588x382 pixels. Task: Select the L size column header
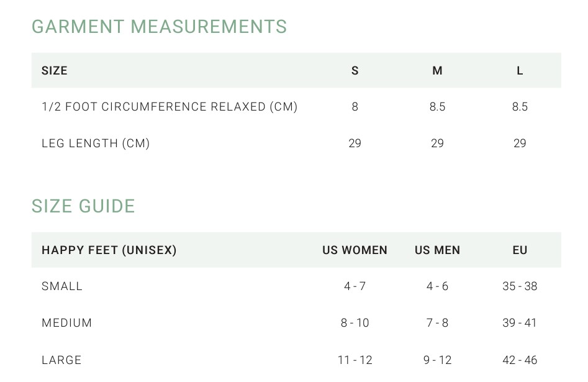point(520,71)
